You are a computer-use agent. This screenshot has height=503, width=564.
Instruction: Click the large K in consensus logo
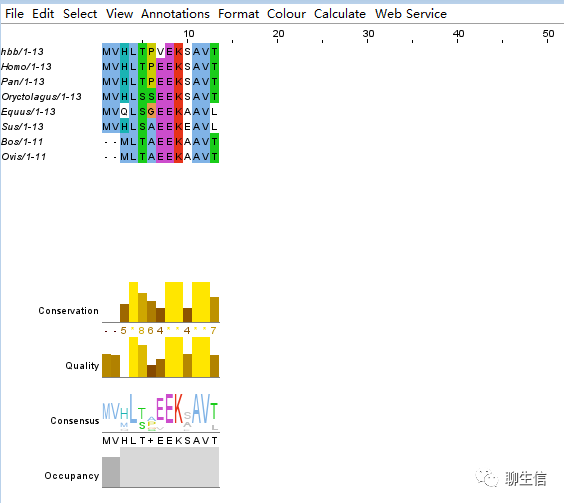(x=178, y=409)
